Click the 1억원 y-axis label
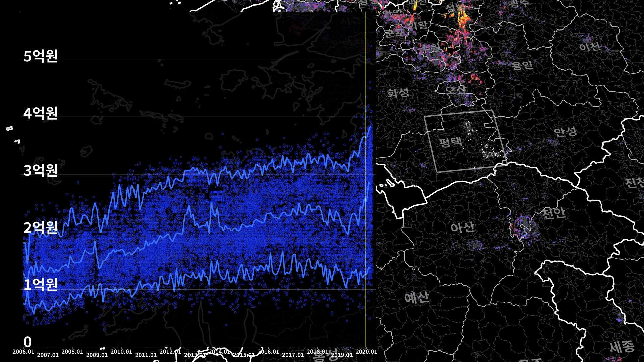Screen dimensions: 644x362 tap(41, 285)
